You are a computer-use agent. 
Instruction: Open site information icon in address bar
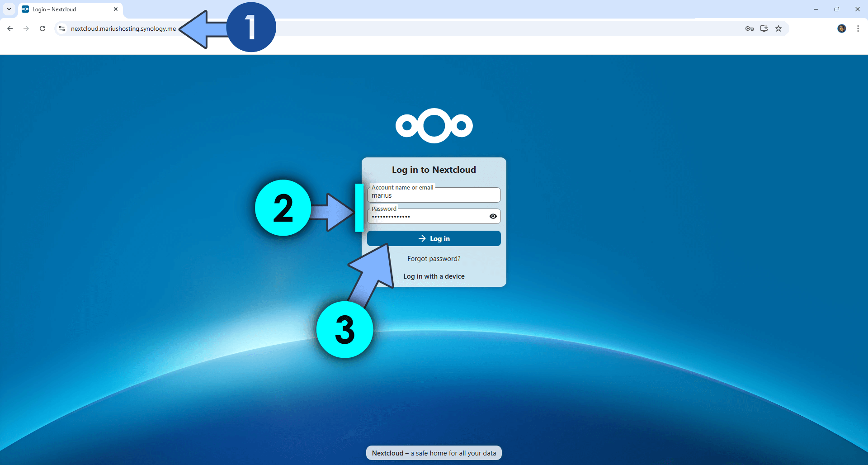[x=62, y=28]
